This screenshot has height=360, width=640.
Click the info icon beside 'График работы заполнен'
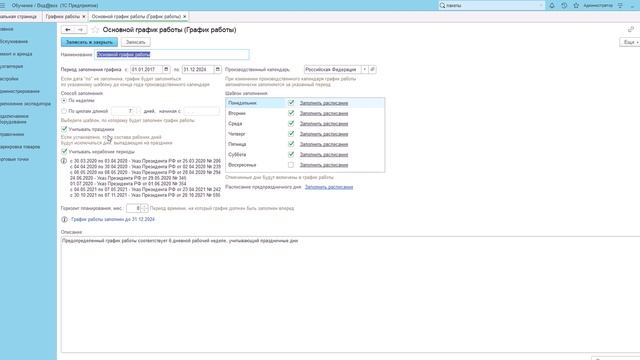click(x=64, y=219)
